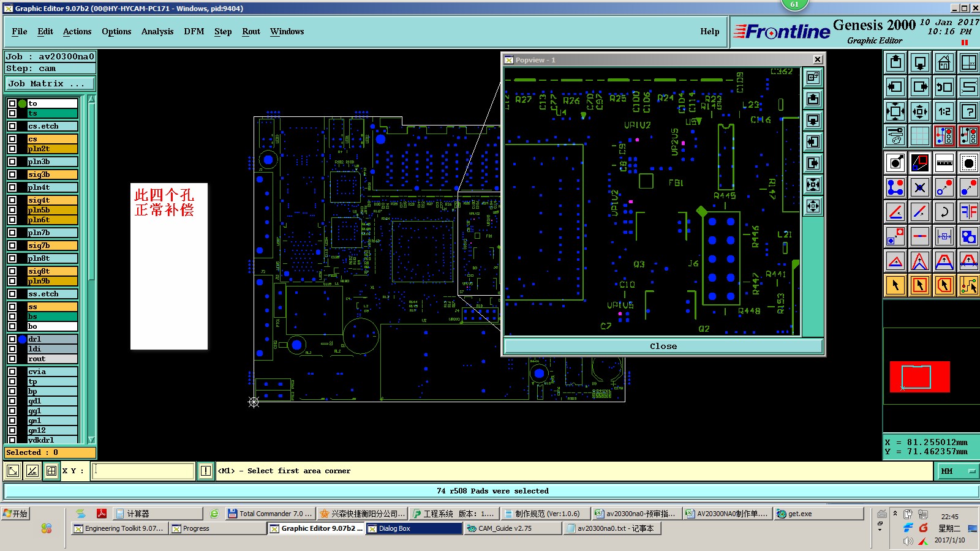Click the pan down view icon

click(920, 62)
